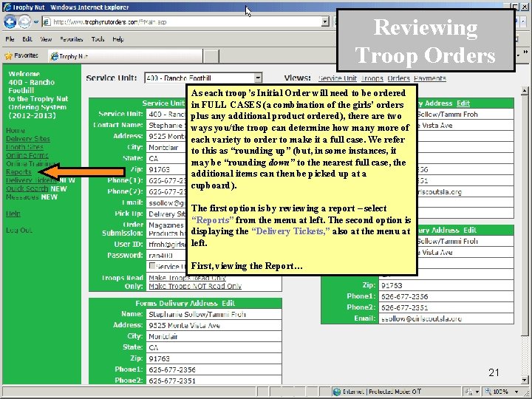This screenshot has width=532, height=399.
Task: Open Service Unit view link
Action: [338, 78]
